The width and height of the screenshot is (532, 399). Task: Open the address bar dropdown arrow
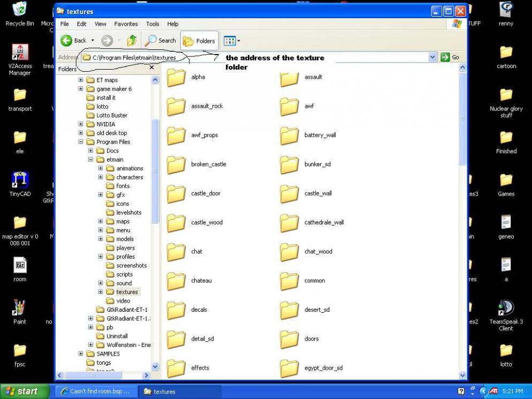432,57
